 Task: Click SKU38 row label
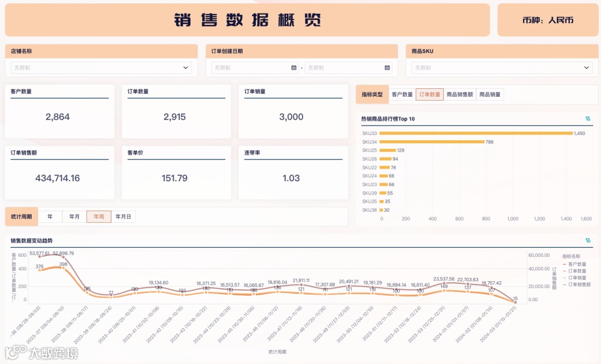(x=370, y=210)
